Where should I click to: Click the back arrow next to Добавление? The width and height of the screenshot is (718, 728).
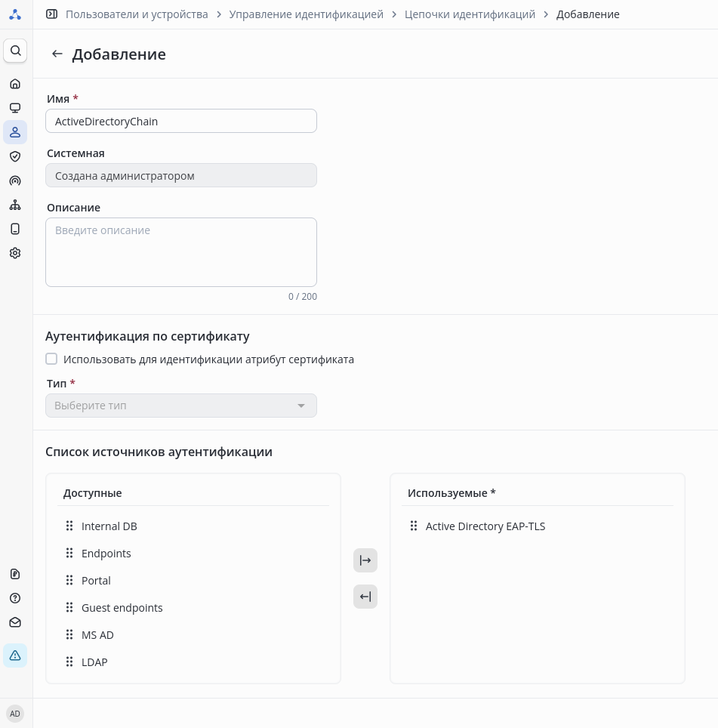pyautogui.click(x=57, y=54)
